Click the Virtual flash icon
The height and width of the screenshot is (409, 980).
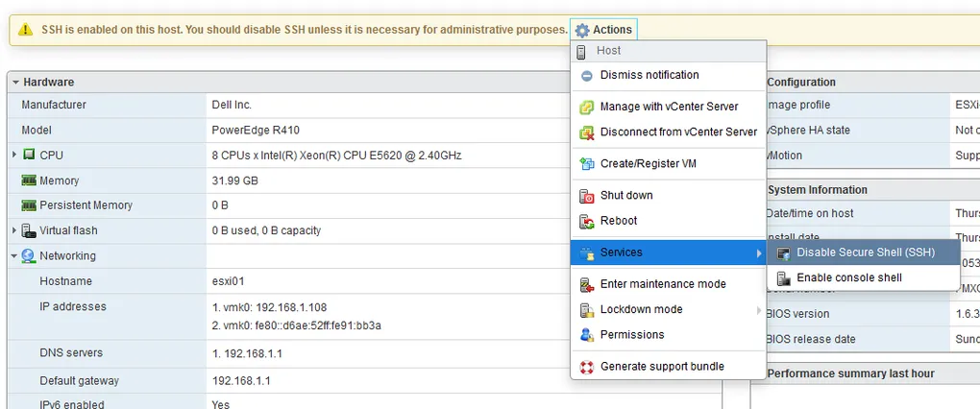pyautogui.click(x=29, y=230)
